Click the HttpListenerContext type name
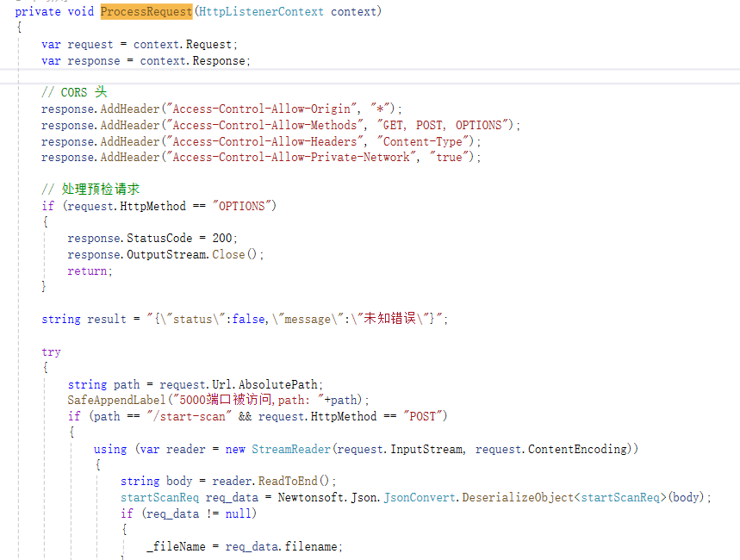The width and height of the screenshot is (740, 560). pos(261,11)
